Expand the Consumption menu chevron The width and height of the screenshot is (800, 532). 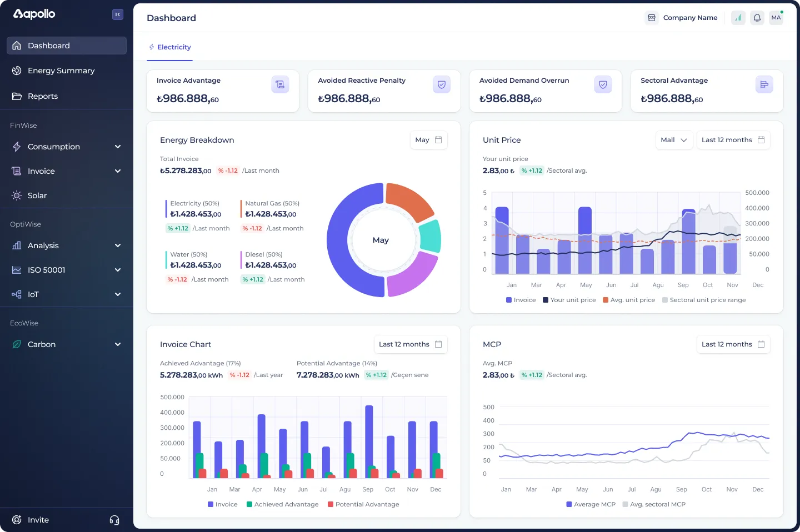(x=118, y=147)
